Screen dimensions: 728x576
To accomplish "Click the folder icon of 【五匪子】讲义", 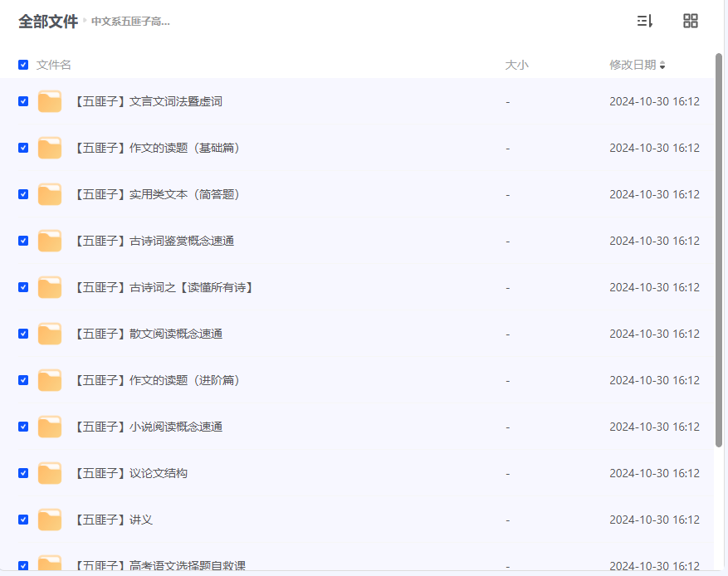I will click(49, 519).
